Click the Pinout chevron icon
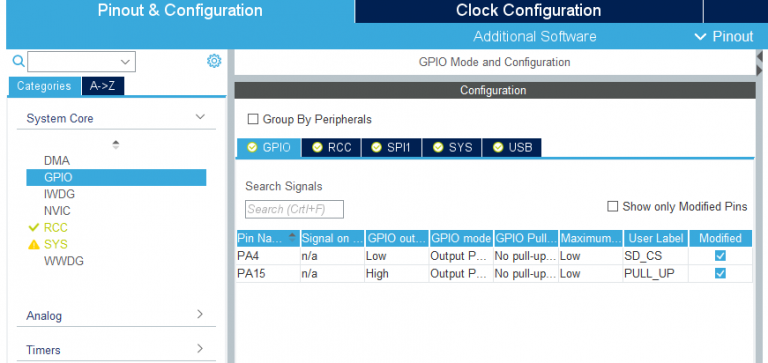 pyautogui.click(x=701, y=37)
